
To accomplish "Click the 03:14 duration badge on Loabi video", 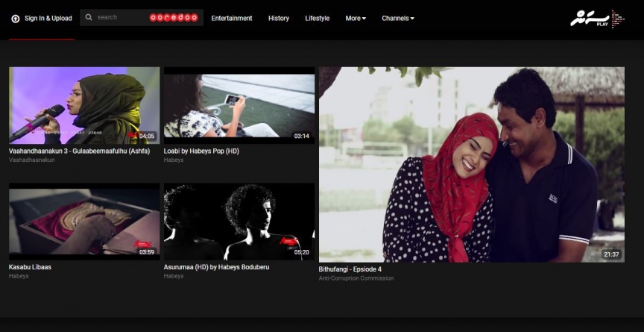I will [301, 136].
